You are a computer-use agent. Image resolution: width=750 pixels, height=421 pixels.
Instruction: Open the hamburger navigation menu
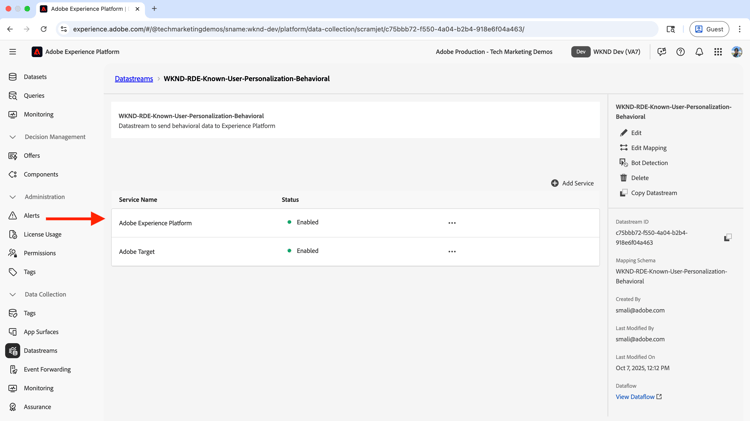(12, 52)
